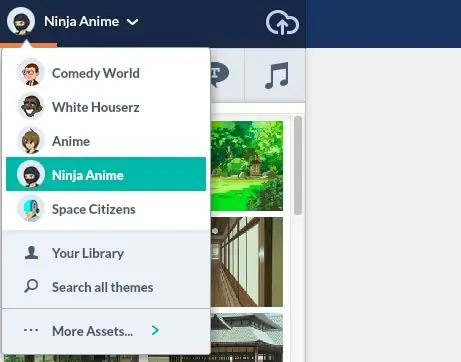This screenshot has width=461, height=362.
Task: Click Search all themes
Action: [106, 287]
